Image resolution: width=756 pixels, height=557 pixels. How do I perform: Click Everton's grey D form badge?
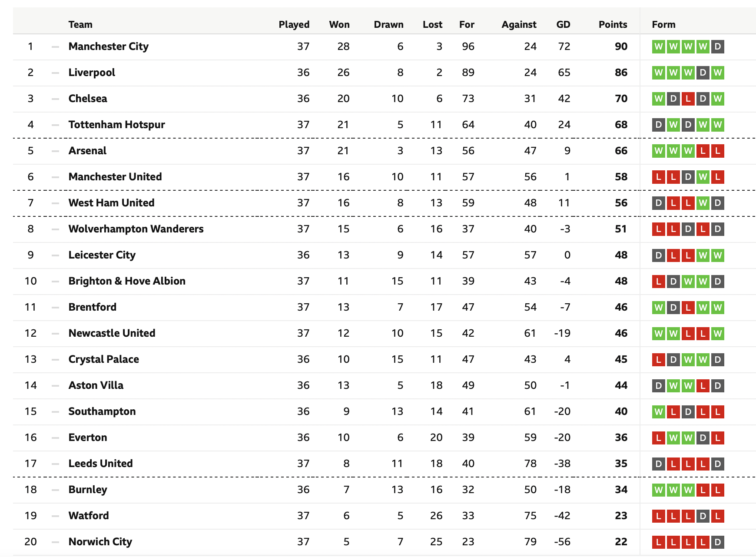click(x=703, y=438)
